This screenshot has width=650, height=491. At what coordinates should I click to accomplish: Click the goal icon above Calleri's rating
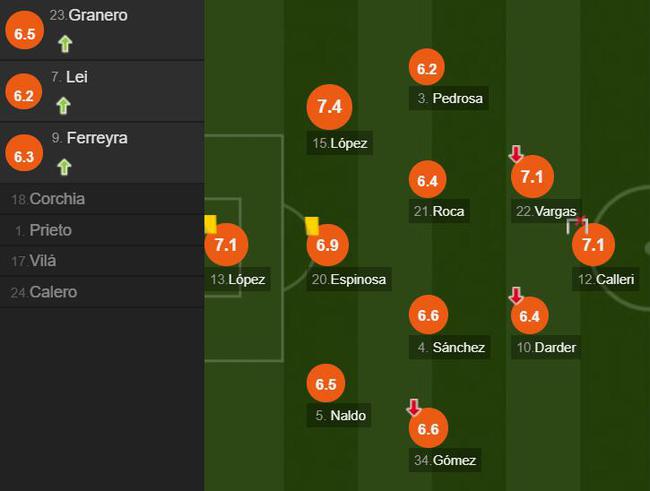pos(577,225)
